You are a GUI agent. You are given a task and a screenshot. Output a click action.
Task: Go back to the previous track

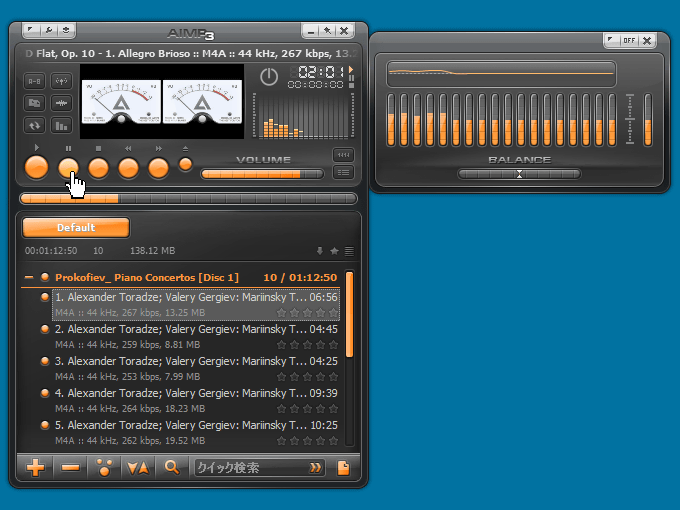pos(128,167)
